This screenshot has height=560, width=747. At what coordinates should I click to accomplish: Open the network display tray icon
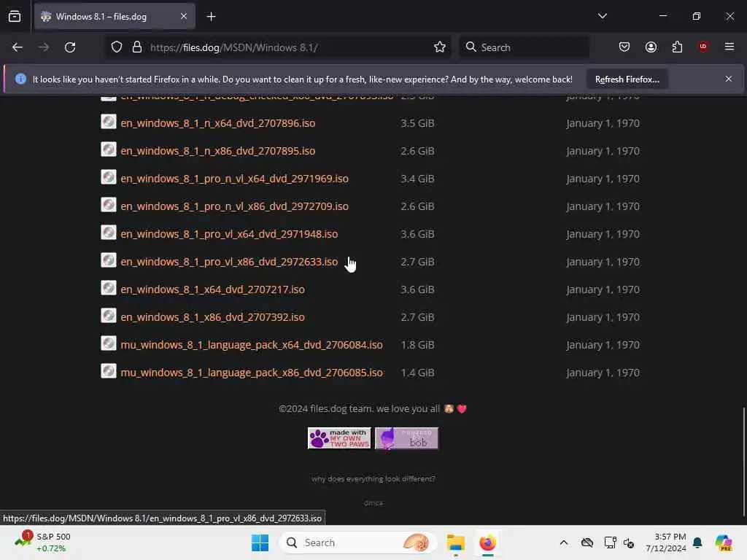[x=609, y=542]
